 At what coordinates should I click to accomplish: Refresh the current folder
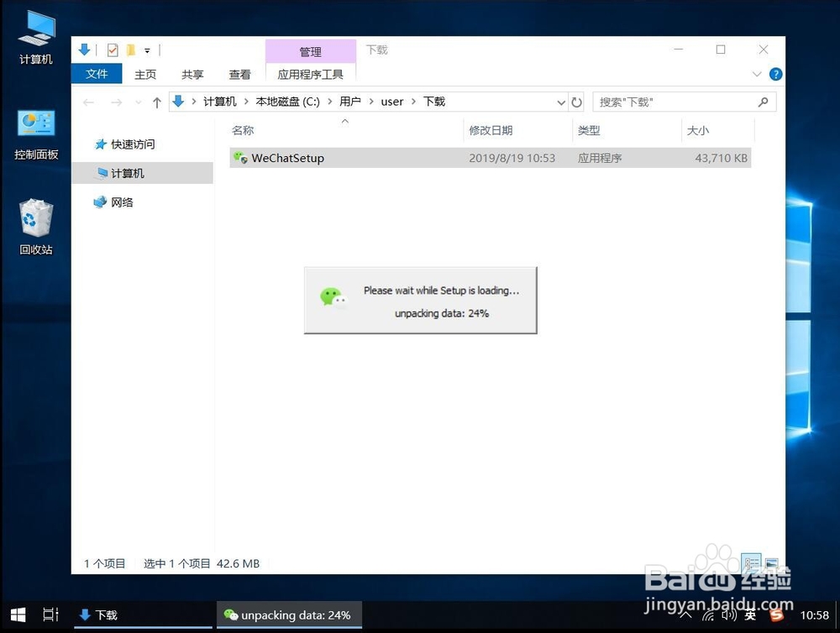tap(576, 102)
